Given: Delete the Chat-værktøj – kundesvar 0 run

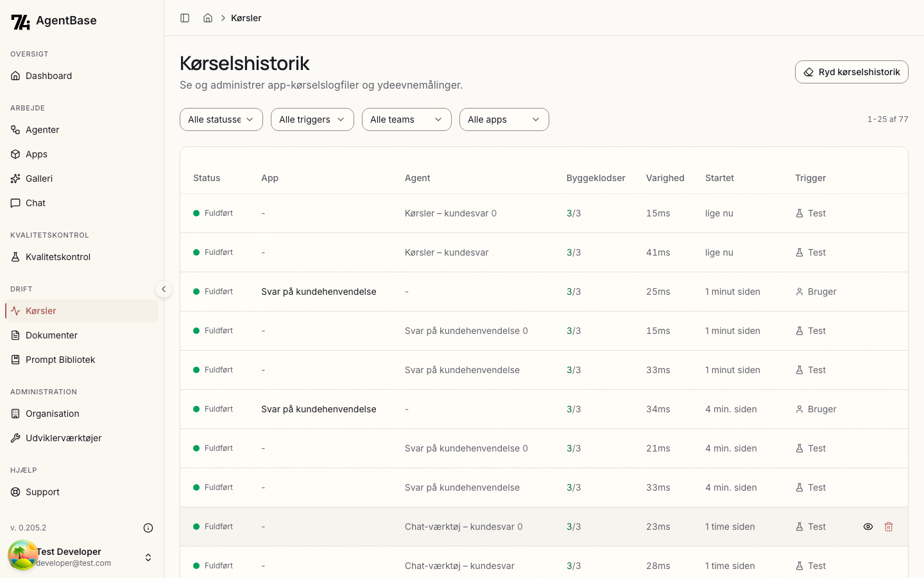Looking at the screenshot, I should click(889, 527).
